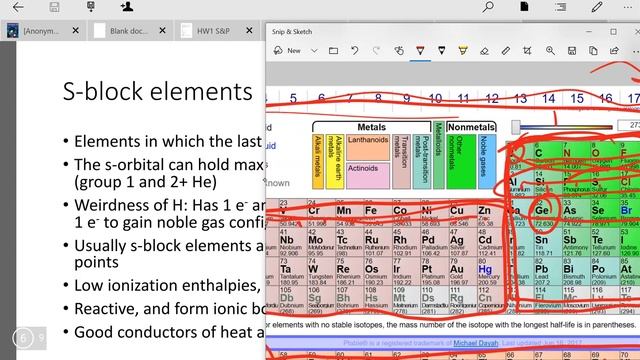Open a file with the folder icon

[x=333, y=51]
